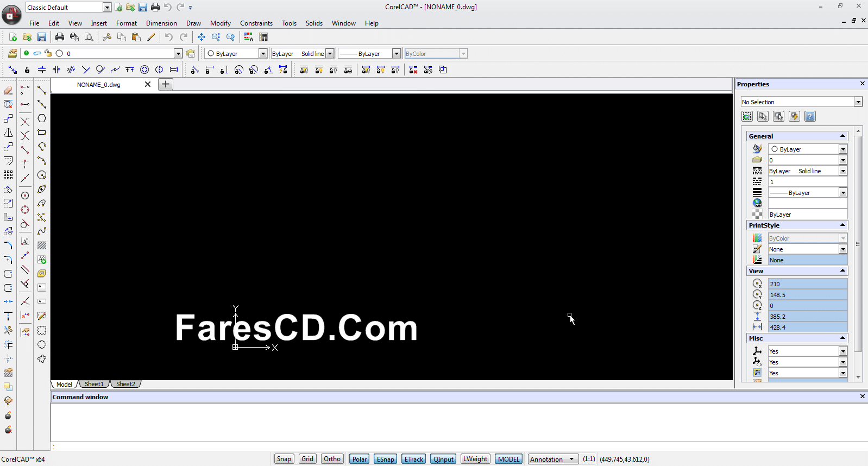
Task: Click the line scale field showing 1
Action: pyautogui.click(x=808, y=182)
